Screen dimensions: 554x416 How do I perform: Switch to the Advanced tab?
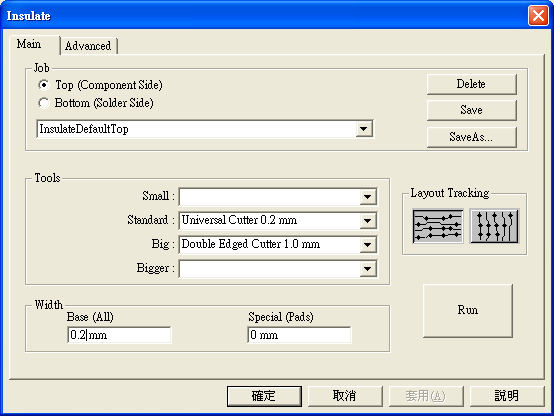pyautogui.click(x=88, y=46)
